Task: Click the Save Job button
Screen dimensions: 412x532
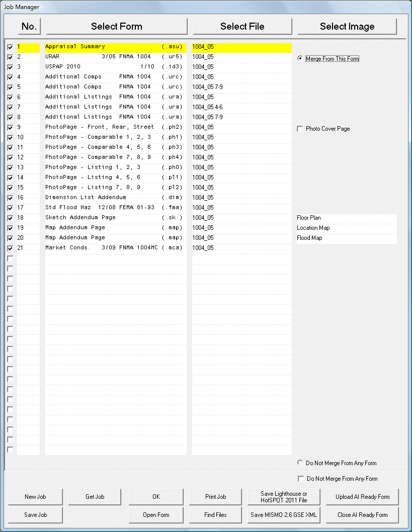Action: click(35, 515)
